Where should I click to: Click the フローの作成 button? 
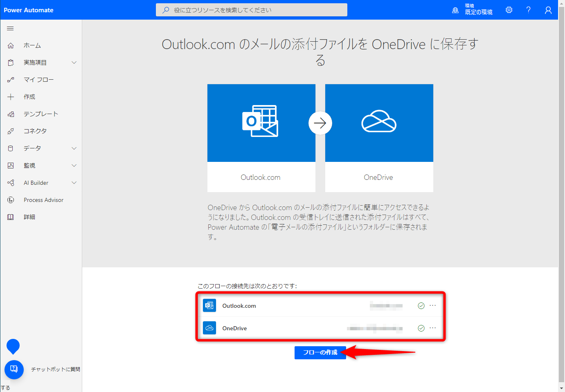(x=320, y=352)
